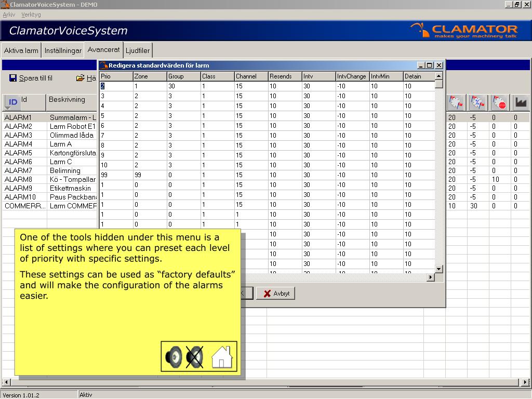Click the clock with percent sign column icon

[477, 102]
